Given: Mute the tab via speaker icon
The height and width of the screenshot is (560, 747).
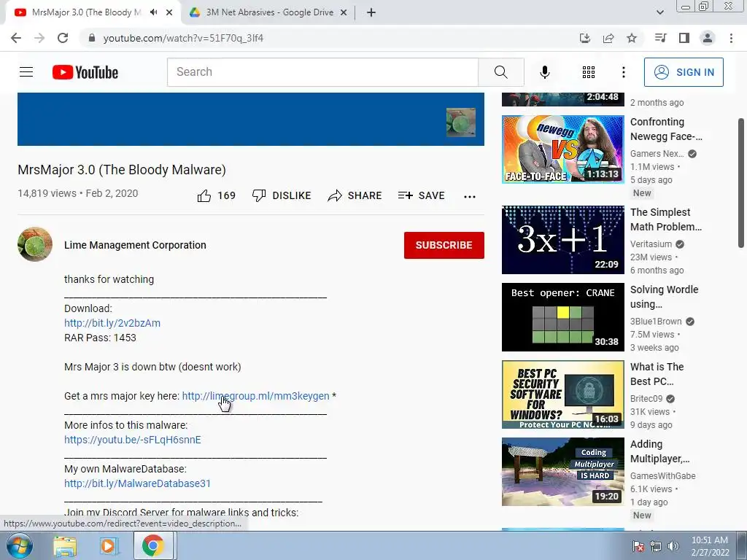Looking at the screenshot, I should (x=153, y=12).
